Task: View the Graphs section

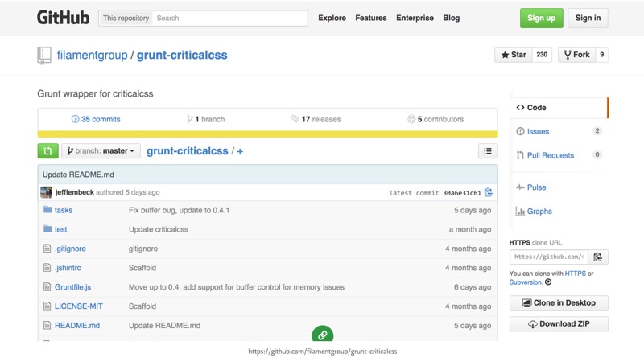Action: [539, 212]
